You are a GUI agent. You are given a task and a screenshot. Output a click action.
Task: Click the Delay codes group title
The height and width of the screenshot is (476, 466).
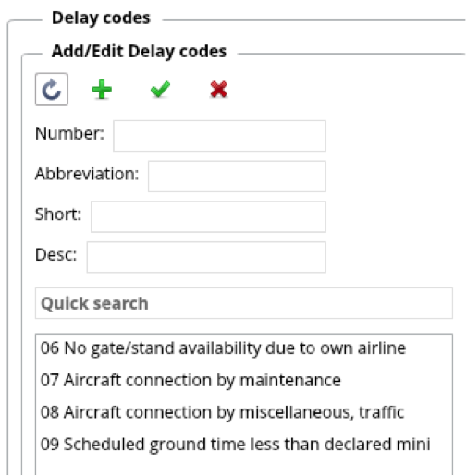101,18
